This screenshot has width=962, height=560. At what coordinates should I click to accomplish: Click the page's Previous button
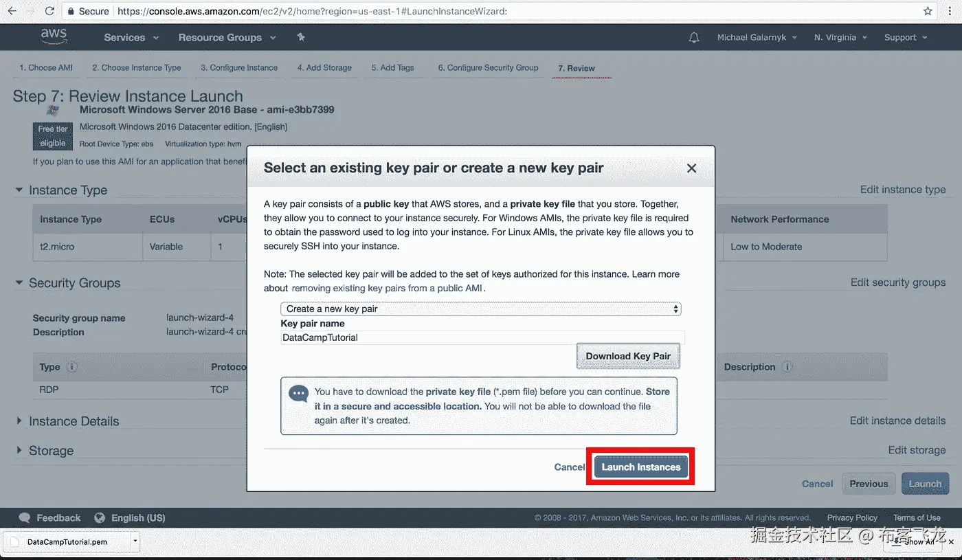[x=869, y=484]
